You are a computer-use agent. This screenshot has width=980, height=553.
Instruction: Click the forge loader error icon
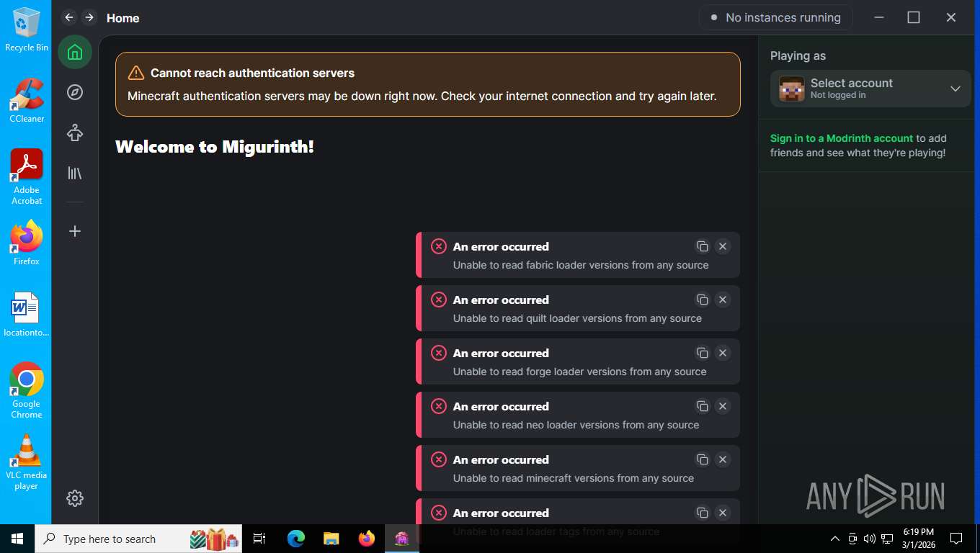pos(439,353)
